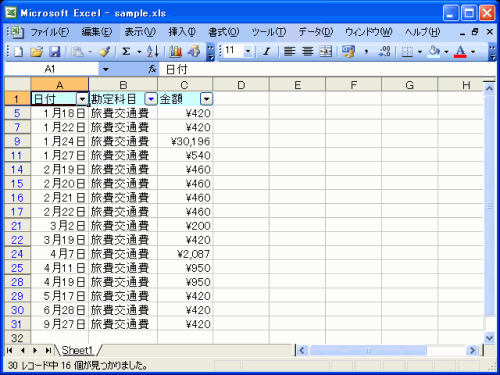Click the Merge and Center icon

click(326, 51)
